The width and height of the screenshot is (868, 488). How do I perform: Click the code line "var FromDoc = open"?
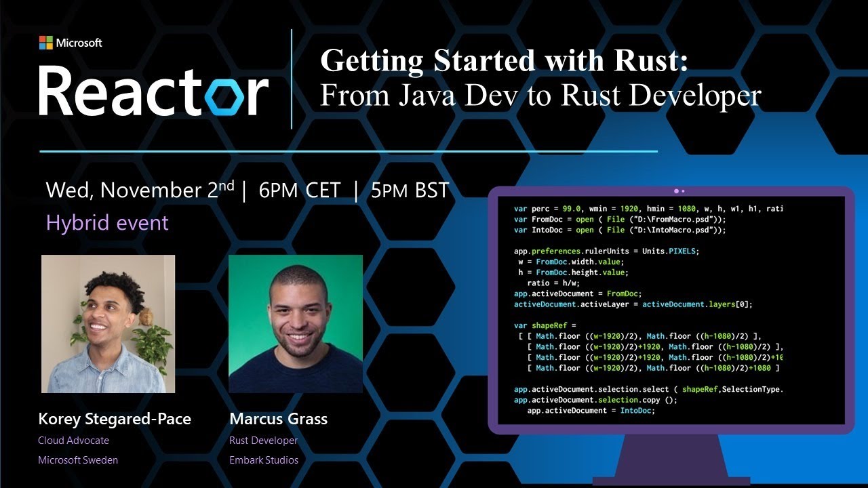point(620,220)
